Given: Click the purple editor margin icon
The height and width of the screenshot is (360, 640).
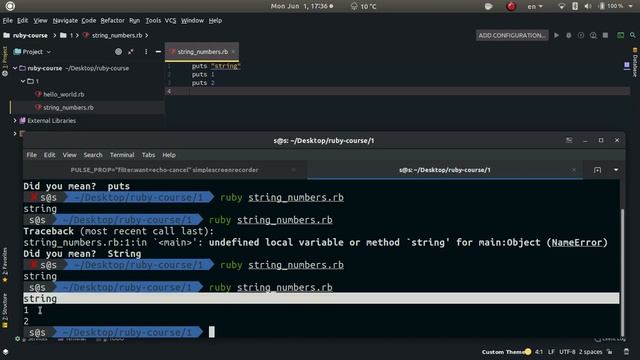Looking at the screenshot, I should point(627,66).
